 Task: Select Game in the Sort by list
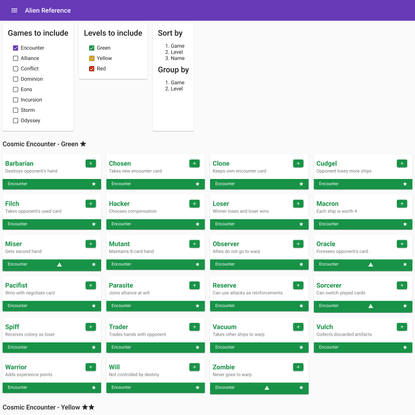(x=177, y=46)
